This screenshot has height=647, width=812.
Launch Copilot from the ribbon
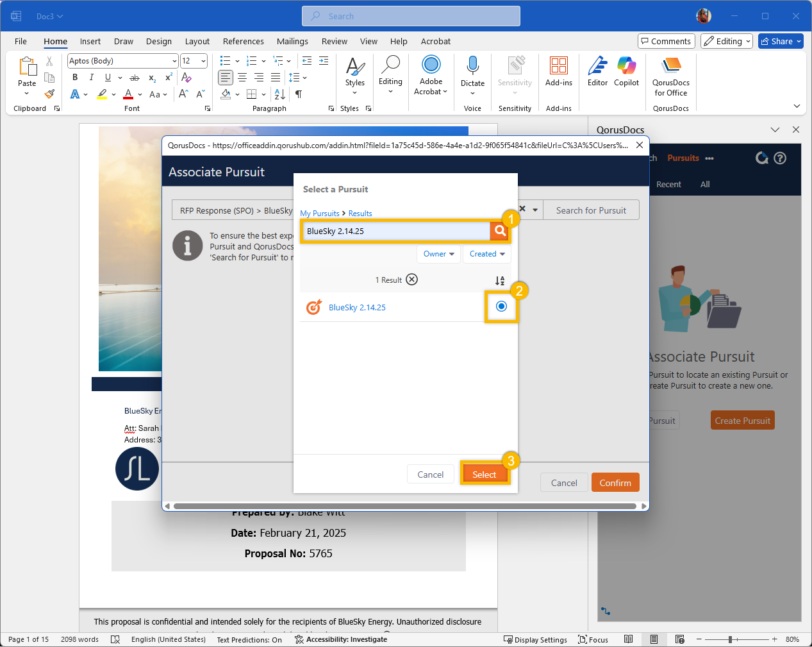click(626, 72)
